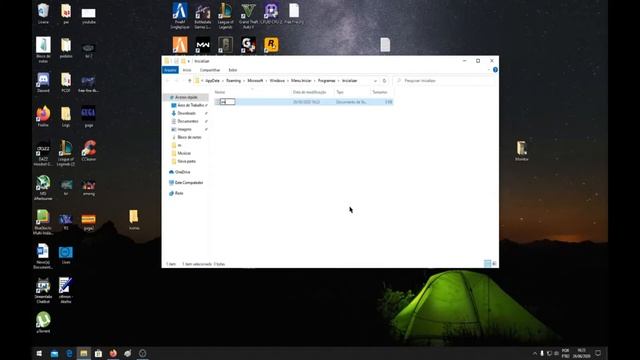Select the Modern Warfare MW desktop icon

click(202, 45)
